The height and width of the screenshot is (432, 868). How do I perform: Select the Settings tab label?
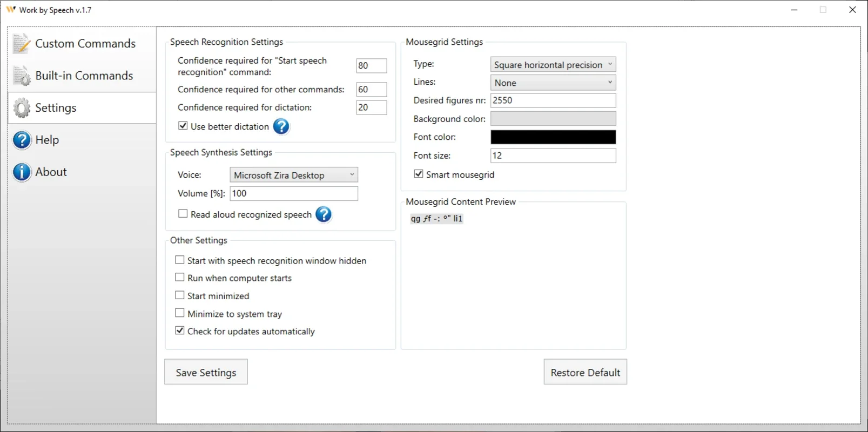tap(56, 108)
